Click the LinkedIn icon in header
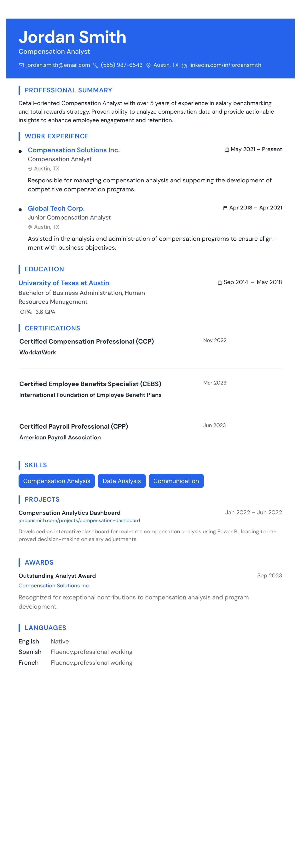Viewport: 307px width, 868px height. pos(184,65)
